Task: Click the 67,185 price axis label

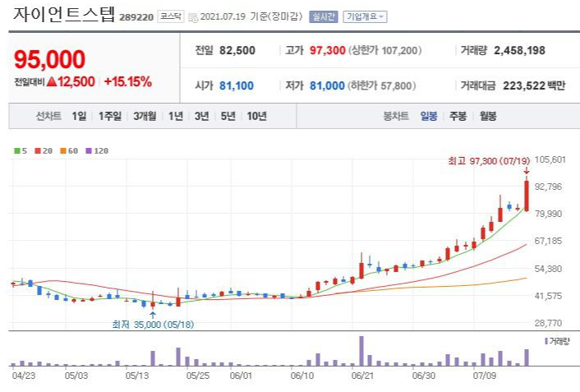Action: (x=548, y=241)
